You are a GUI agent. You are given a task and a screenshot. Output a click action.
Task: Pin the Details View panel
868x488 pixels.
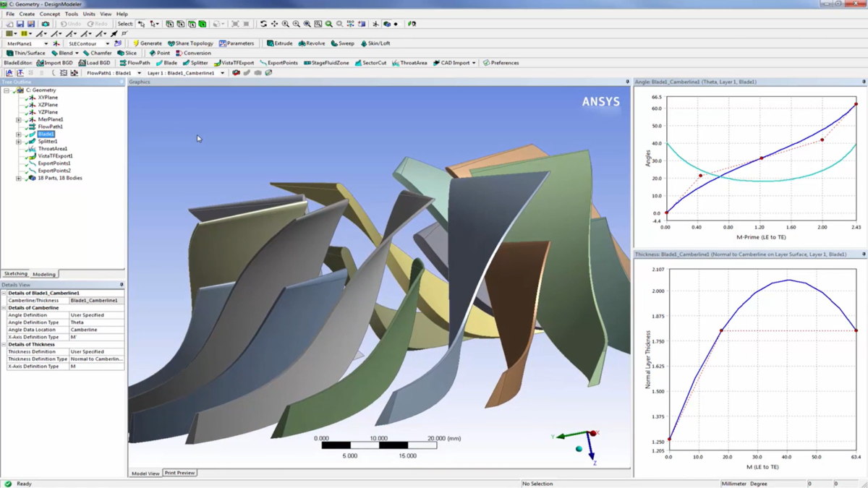pyautogui.click(x=122, y=285)
